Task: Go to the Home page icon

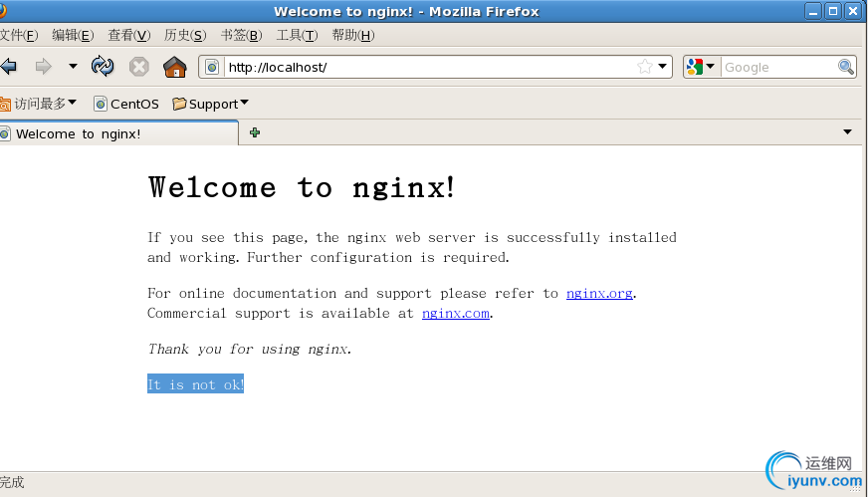Action: pyautogui.click(x=175, y=67)
